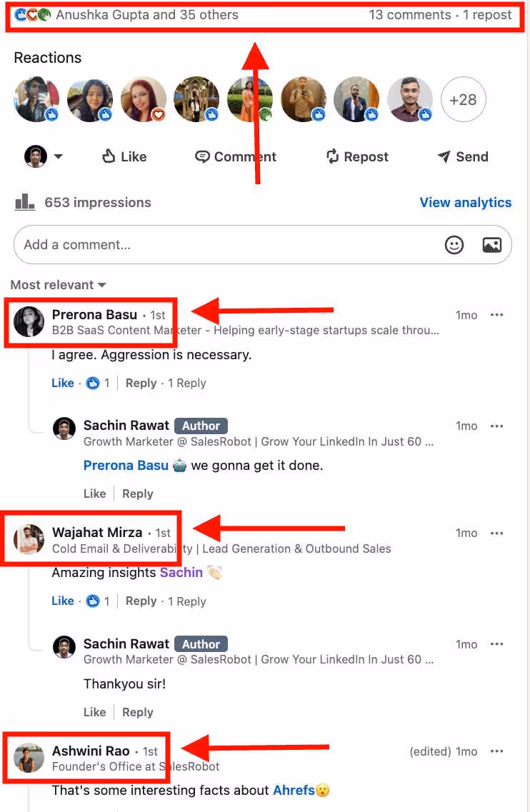Open the emoji picker in the comment box
This screenshot has width=530, height=812.
454,245
